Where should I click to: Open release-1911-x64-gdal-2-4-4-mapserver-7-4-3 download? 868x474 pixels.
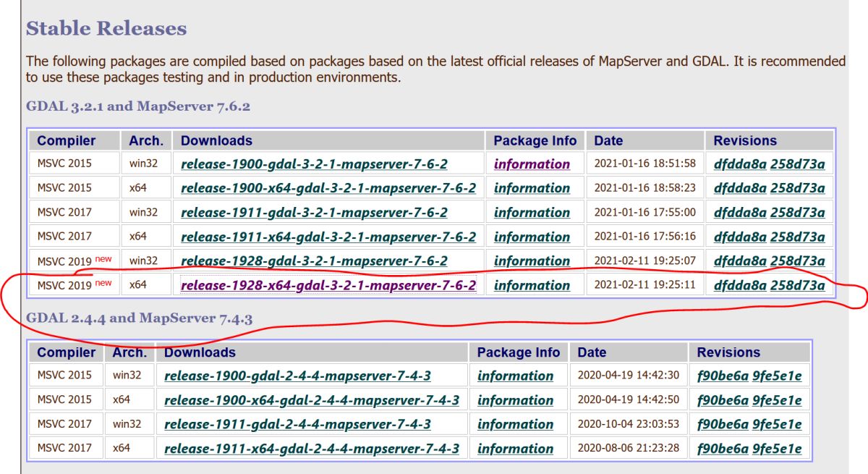coord(312,449)
